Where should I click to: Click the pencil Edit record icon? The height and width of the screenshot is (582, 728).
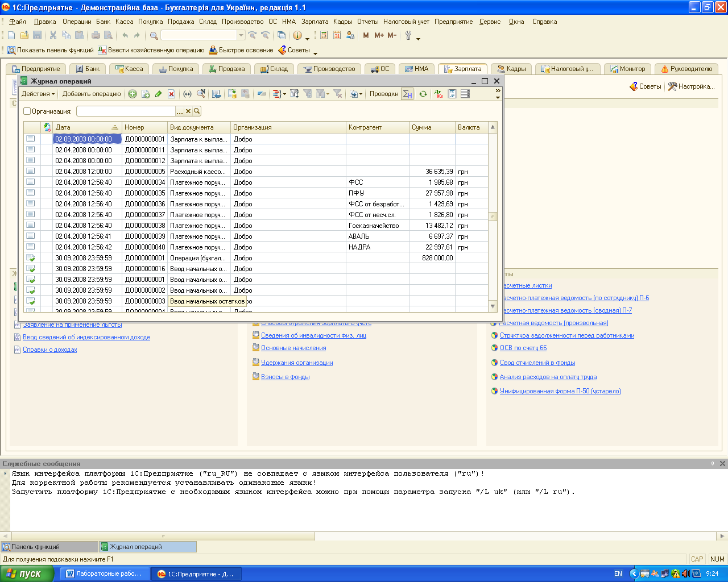pyautogui.click(x=159, y=94)
